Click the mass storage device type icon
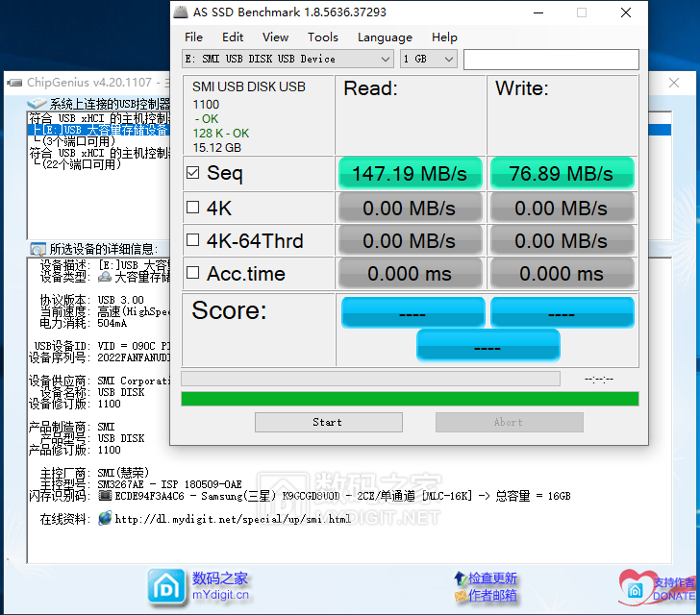 tap(105, 277)
